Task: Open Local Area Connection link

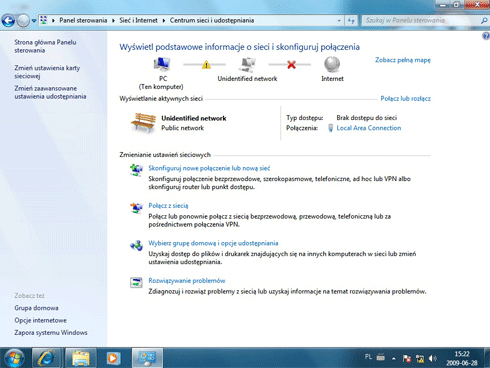Action: pyautogui.click(x=369, y=128)
